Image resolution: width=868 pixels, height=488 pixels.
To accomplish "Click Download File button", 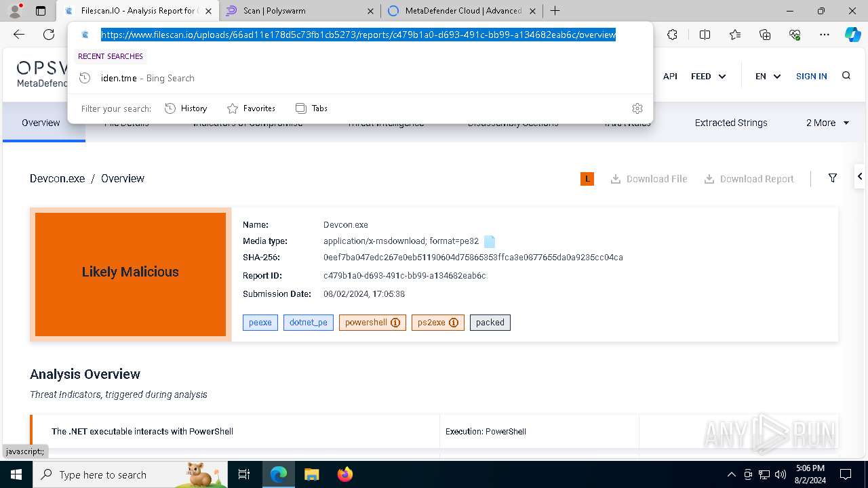I will (649, 179).
